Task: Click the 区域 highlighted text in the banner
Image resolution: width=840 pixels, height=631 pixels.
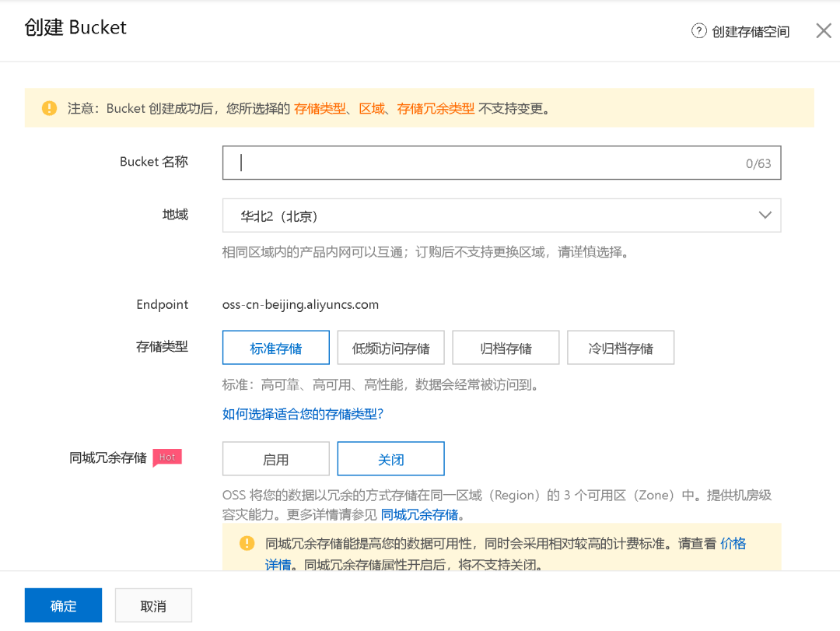Action: [372, 108]
